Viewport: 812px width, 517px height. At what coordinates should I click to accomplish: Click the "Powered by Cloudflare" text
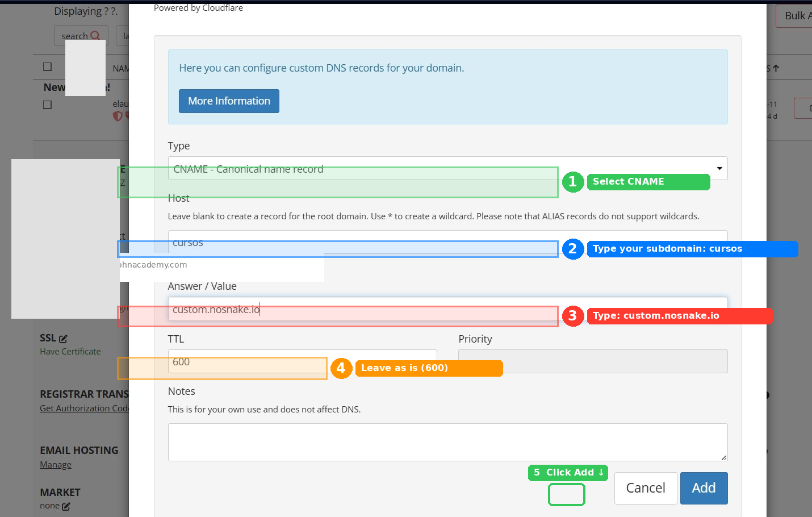198,8
